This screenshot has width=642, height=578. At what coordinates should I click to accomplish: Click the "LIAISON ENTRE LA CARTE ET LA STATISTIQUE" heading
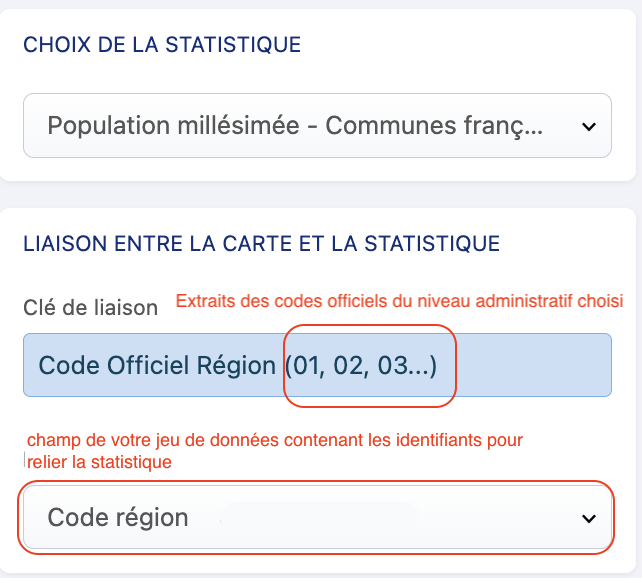coord(261,243)
